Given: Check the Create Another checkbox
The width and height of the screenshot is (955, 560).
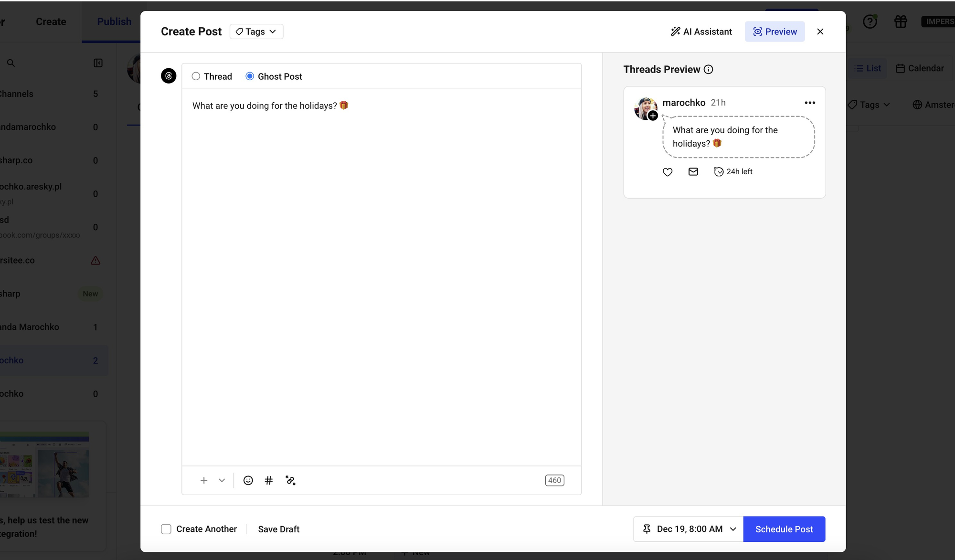Looking at the screenshot, I should pyautogui.click(x=166, y=529).
